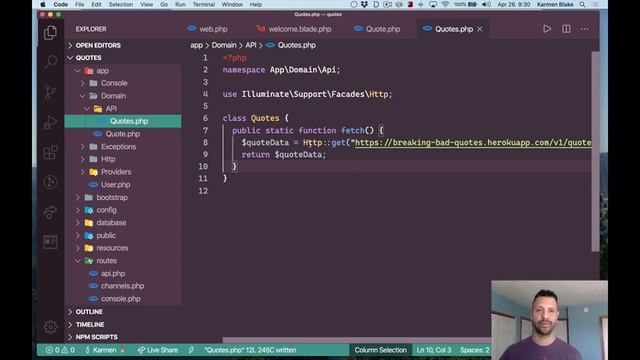Open api.php in routes folder

[113, 273]
